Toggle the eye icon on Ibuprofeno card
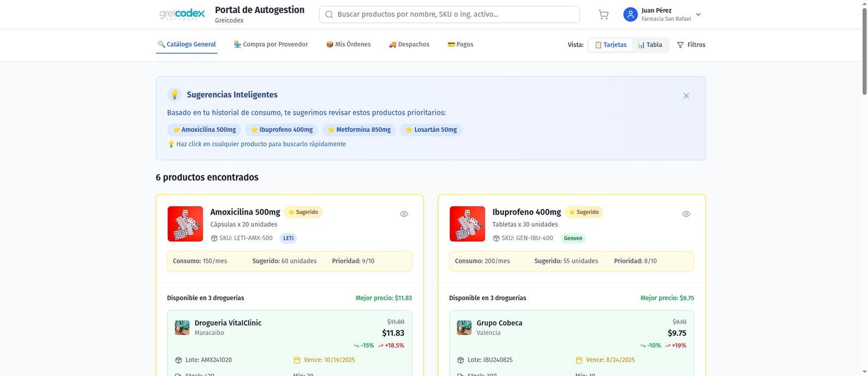Viewport: 868px width, 376px height. [686, 214]
